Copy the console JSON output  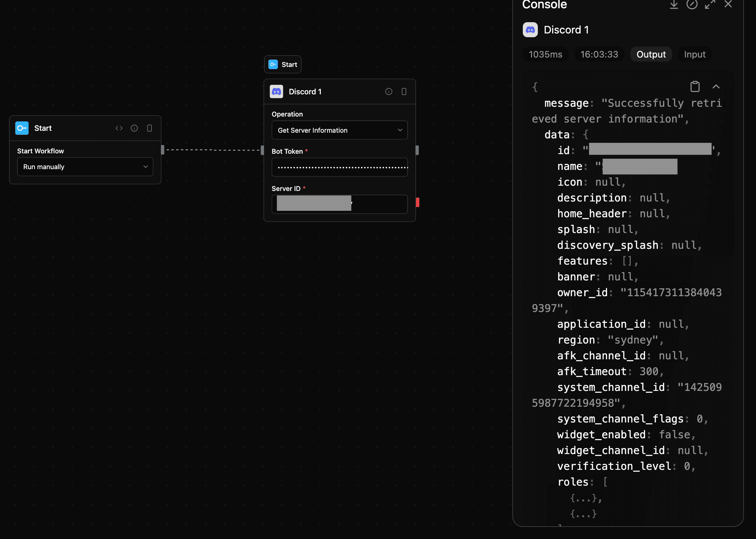(695, 86)
